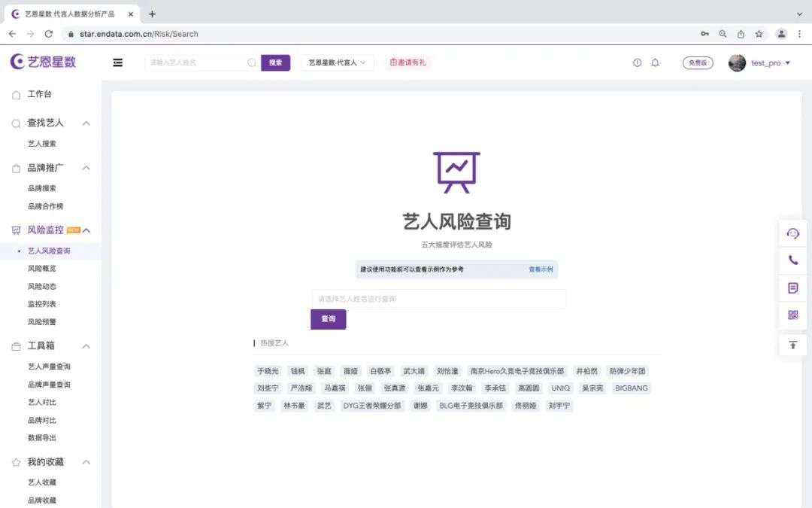
Task: Open 艺人搜索 menu item
Action: coord(42,144)
